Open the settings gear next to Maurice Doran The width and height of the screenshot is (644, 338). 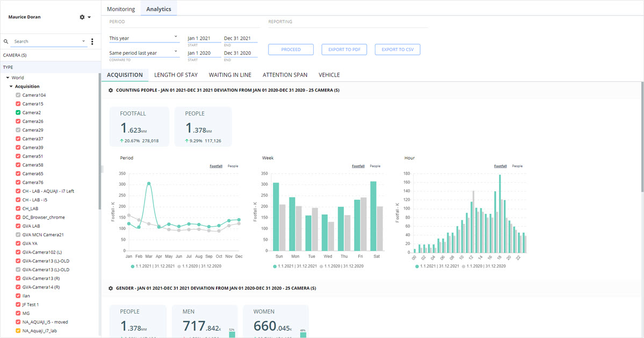click(x=82, y=17)
